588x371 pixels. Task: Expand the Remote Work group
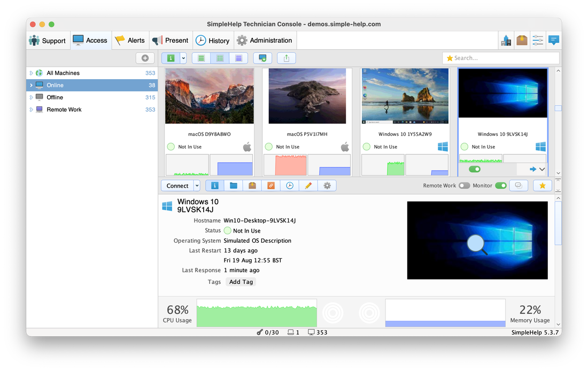(31, 110)
